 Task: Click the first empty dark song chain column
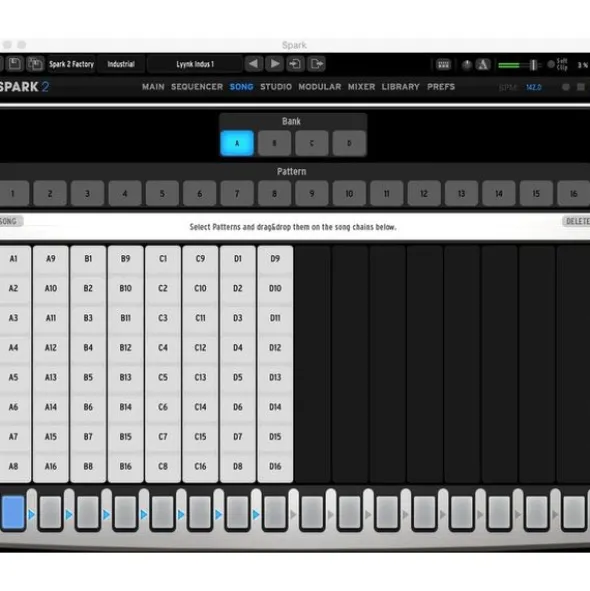click(312, 364)
